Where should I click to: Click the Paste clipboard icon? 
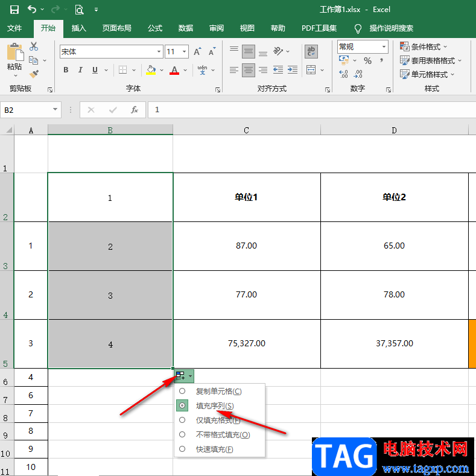14,52
